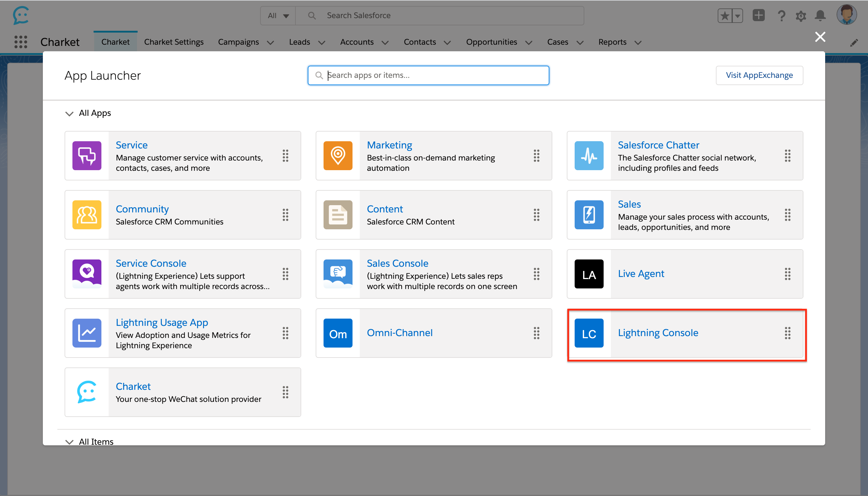Click the Omni-Channel Om icon
The image size is (868, 496).
[x=338, y=333]
